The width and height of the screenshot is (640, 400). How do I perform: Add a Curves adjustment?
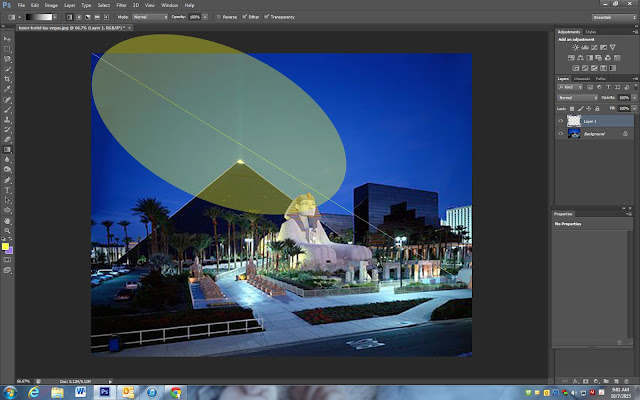click(594, 48)
